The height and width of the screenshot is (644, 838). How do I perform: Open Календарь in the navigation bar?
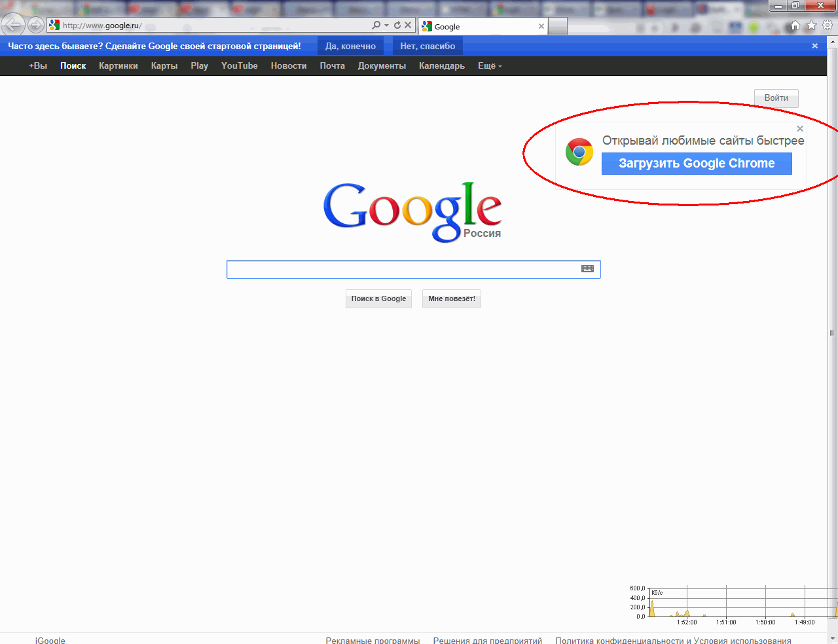point(442,65)
